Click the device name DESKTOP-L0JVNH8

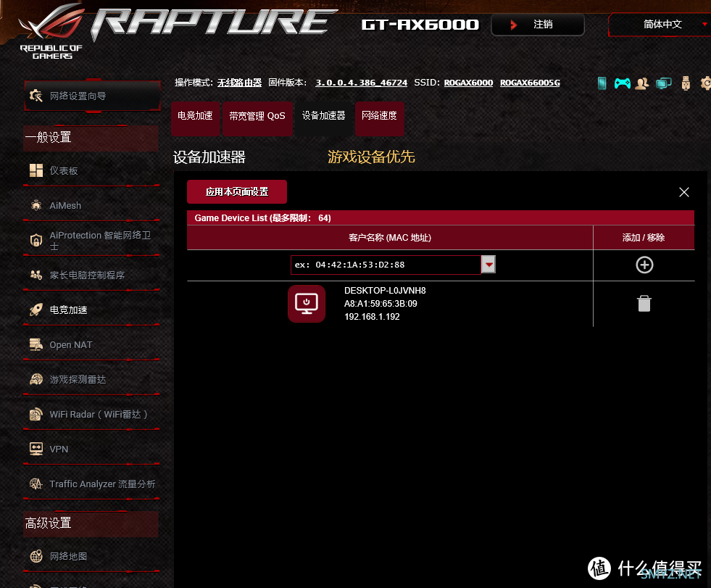click(385, 290)
